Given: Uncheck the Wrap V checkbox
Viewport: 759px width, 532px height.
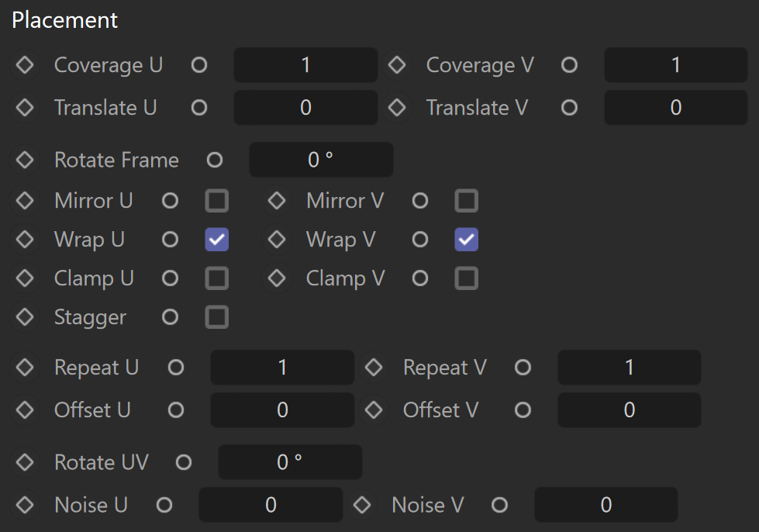Looking at the screenshot, I should coord(467,240).
